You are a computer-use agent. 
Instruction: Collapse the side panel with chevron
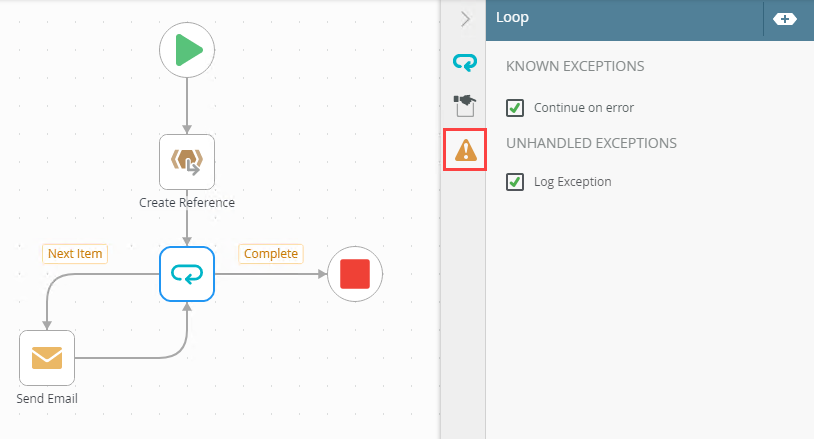(465, 19)
